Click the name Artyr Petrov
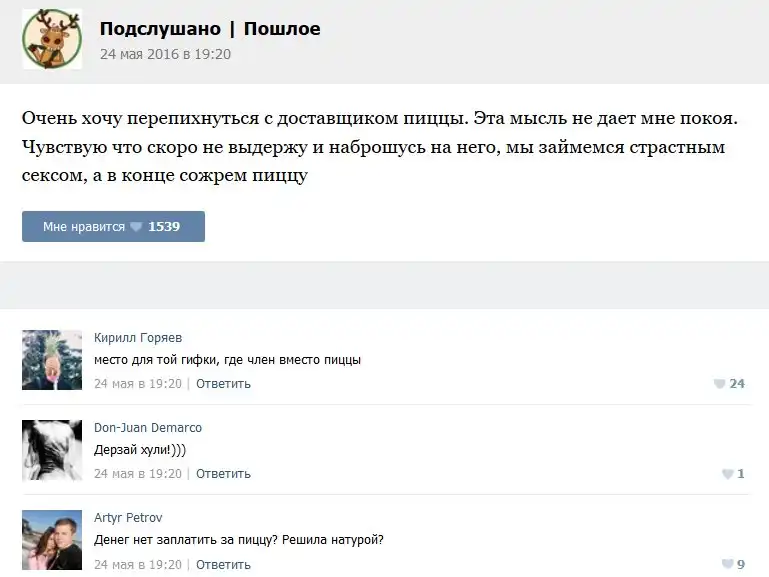769x577 pixels. (128, 518)
